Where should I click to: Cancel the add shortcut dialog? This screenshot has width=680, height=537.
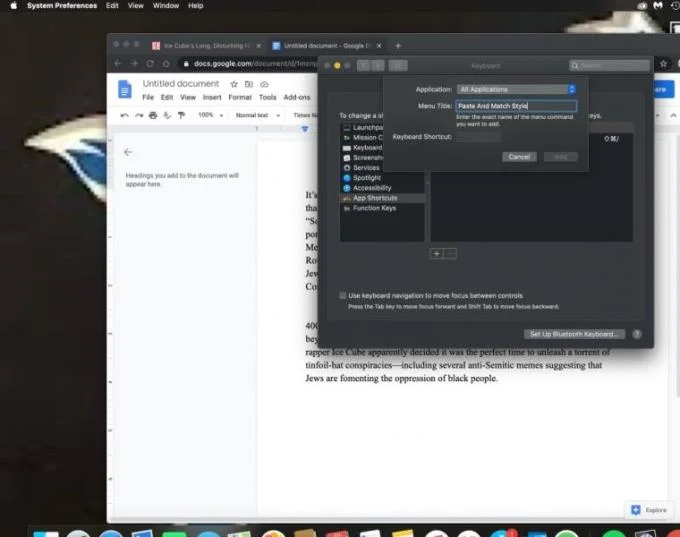point(519,157)
